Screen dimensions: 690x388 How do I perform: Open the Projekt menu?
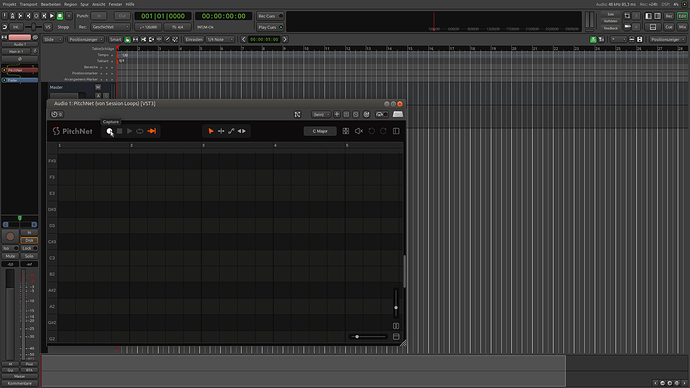coord(9,4)
